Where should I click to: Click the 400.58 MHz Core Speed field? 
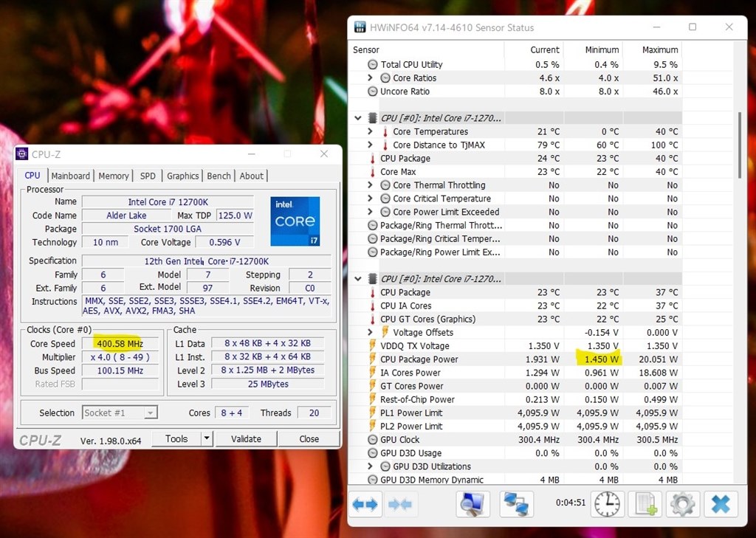tap(120, 344)
